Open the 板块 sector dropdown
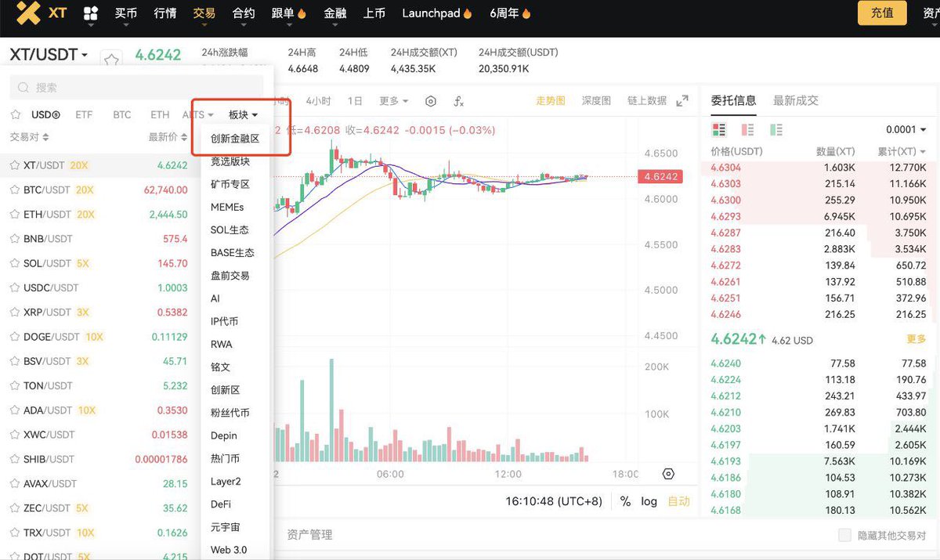The width and height of the screenshot is (940, 560). pos(243,114)
